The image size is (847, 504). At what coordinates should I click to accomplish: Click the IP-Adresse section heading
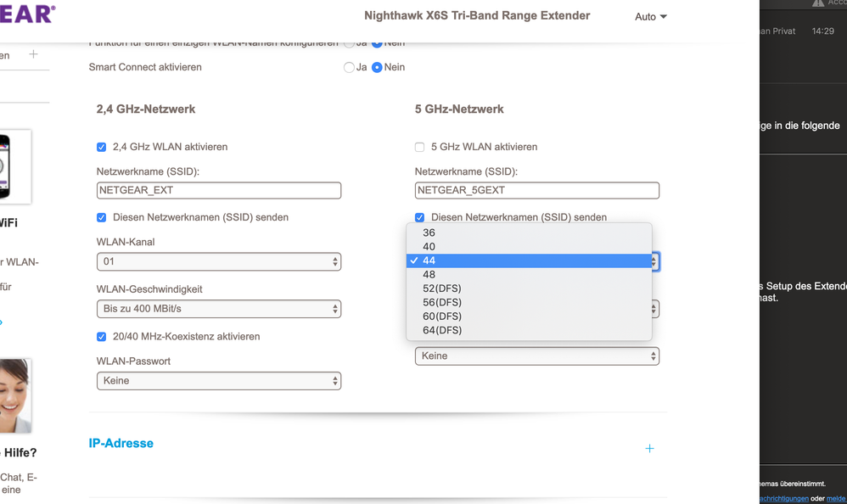coord(121,444)
